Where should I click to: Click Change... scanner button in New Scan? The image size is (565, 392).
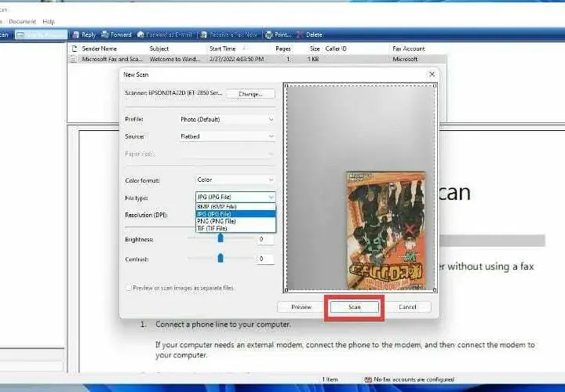(x=251, y=93)
